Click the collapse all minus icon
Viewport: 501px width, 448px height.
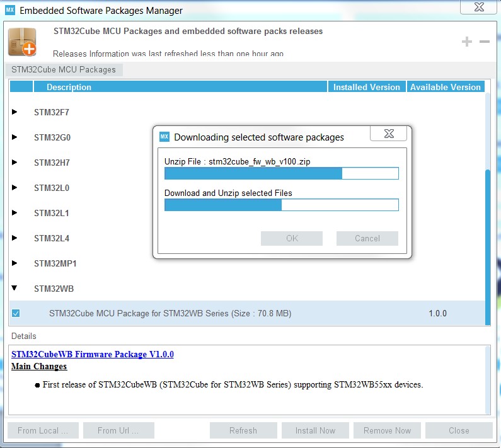(x=485, y=42)
